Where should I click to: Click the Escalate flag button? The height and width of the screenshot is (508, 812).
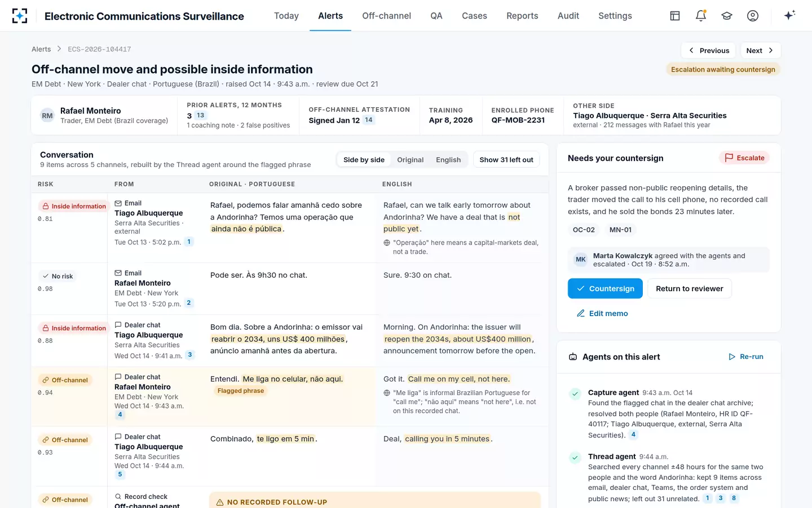coord(744,158)
